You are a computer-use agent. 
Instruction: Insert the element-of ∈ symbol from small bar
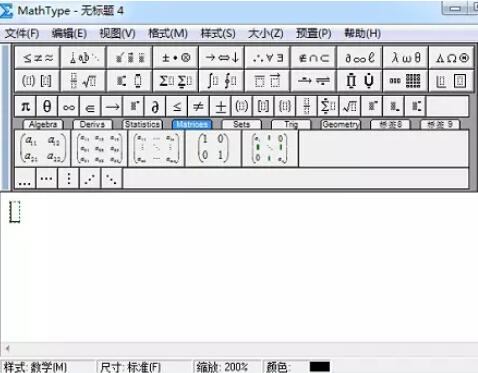[x=90, y=107]
